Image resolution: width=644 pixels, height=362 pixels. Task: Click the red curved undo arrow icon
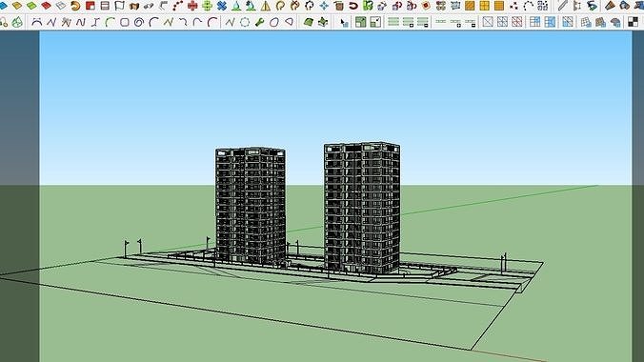pos(353,6)
